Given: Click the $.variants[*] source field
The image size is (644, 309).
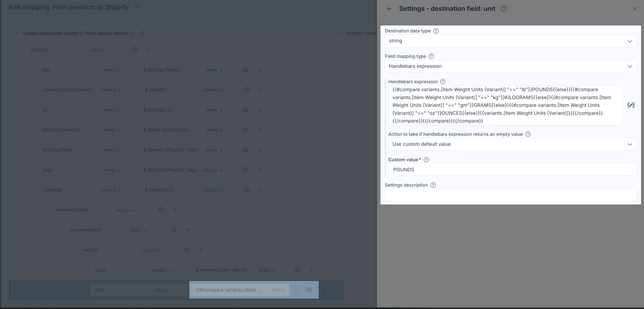Looking at the screenshot, I should (x=159, y=190).
